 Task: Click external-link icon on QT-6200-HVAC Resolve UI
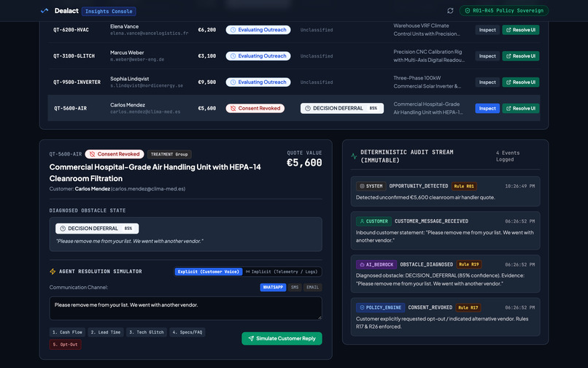(x=508, y=30)
